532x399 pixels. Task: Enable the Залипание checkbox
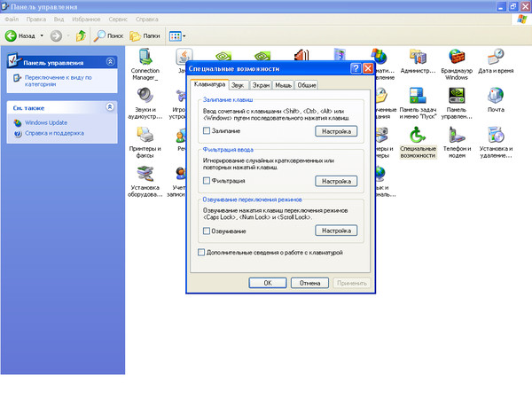(207, 130)
